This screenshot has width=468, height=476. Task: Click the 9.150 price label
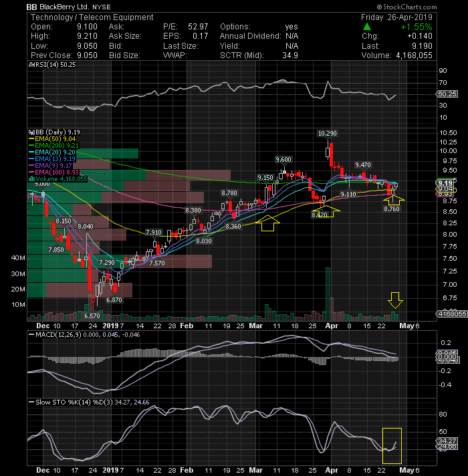265,177
